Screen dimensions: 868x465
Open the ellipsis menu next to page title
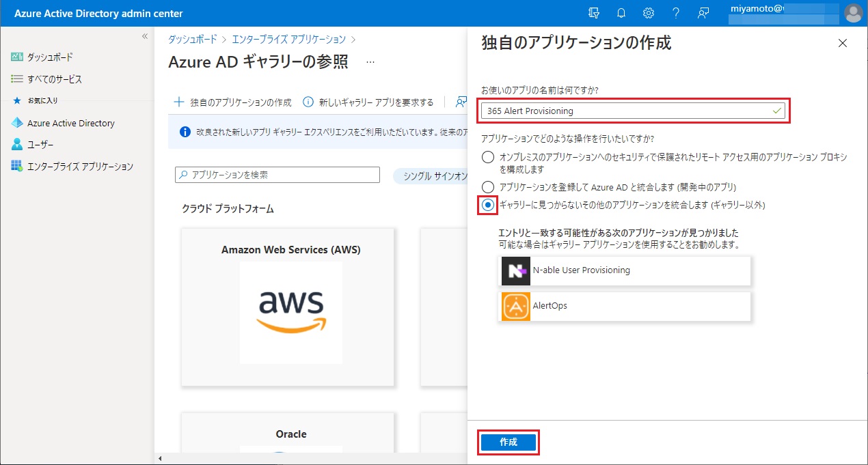(x=370, y=62)
